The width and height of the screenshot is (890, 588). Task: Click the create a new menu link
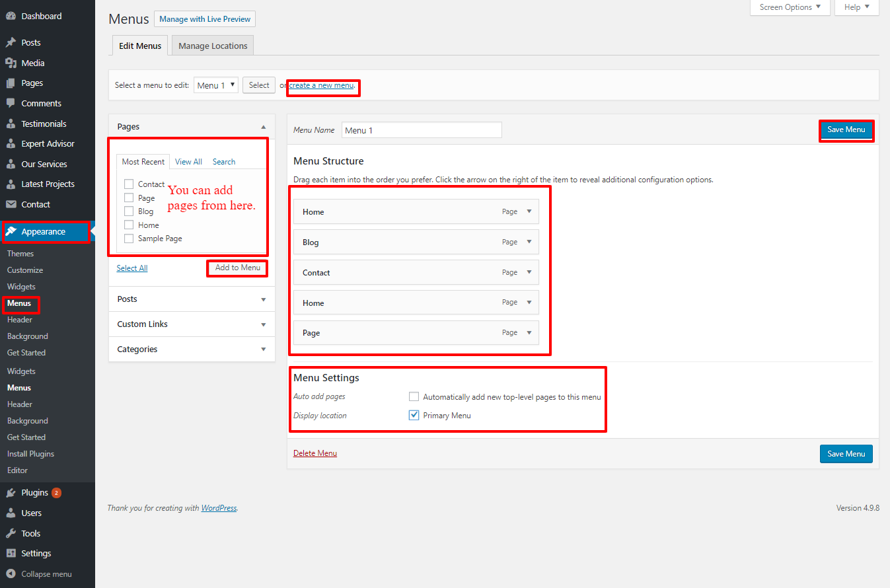(321, 85)
